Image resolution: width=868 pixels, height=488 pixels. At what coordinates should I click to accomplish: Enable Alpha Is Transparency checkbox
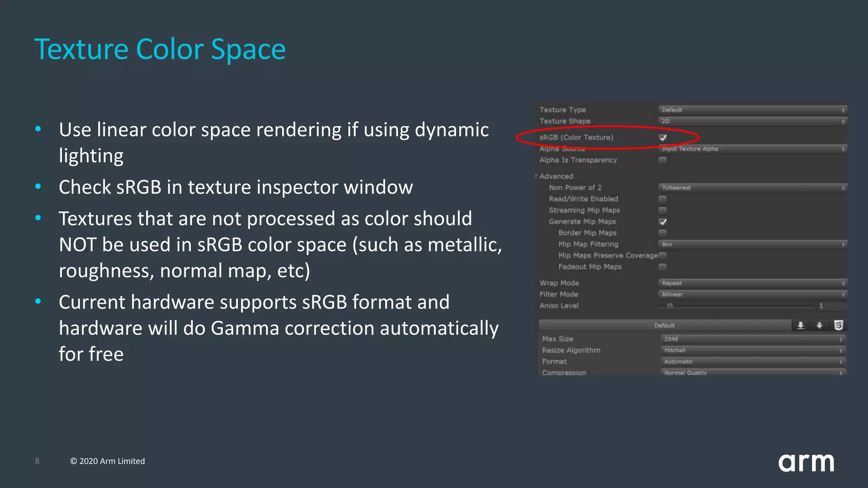(662, 160)
